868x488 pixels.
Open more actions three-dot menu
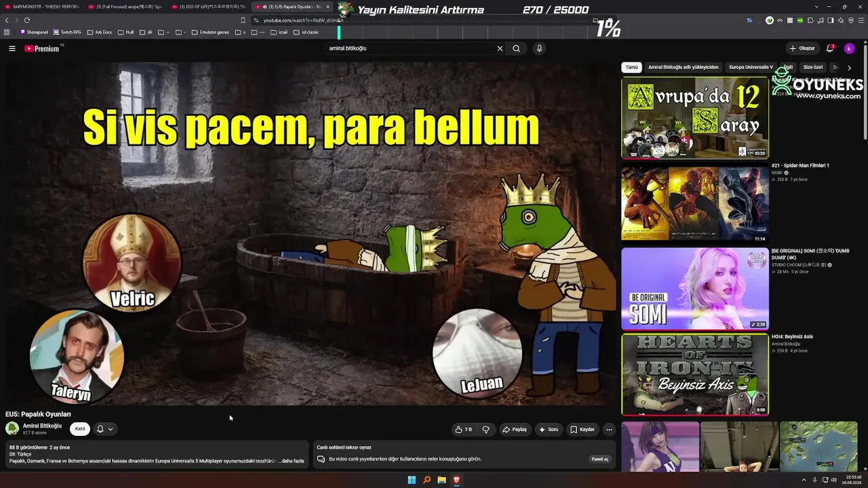click(x=609, y=429)
